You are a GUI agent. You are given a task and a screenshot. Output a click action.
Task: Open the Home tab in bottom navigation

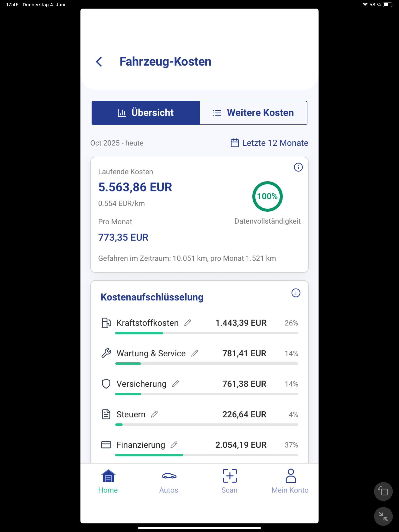[x=108, y=482]
